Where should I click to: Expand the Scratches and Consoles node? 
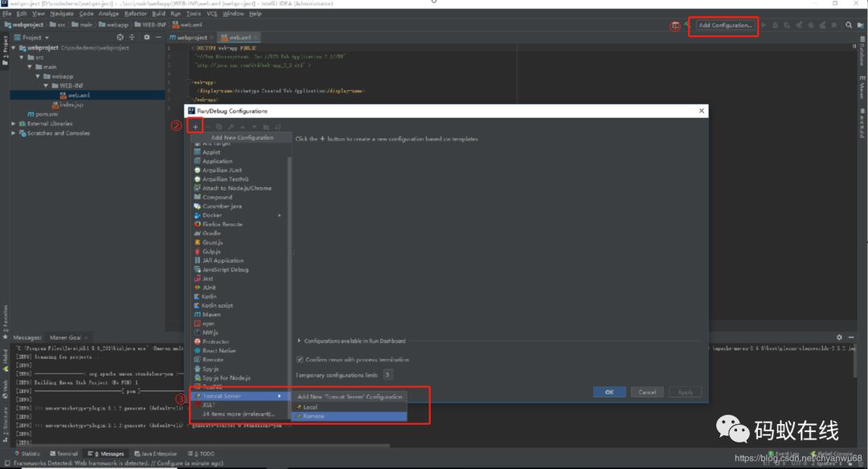click(14, 133)
